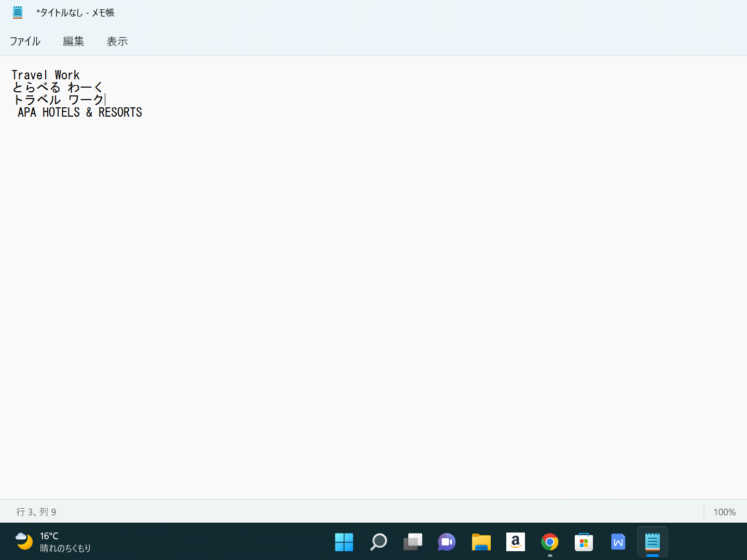This screenshot has height=560, width=747.
Task: Click the line 'トラベル ワーク'
Action: click(x=58, y=100)
